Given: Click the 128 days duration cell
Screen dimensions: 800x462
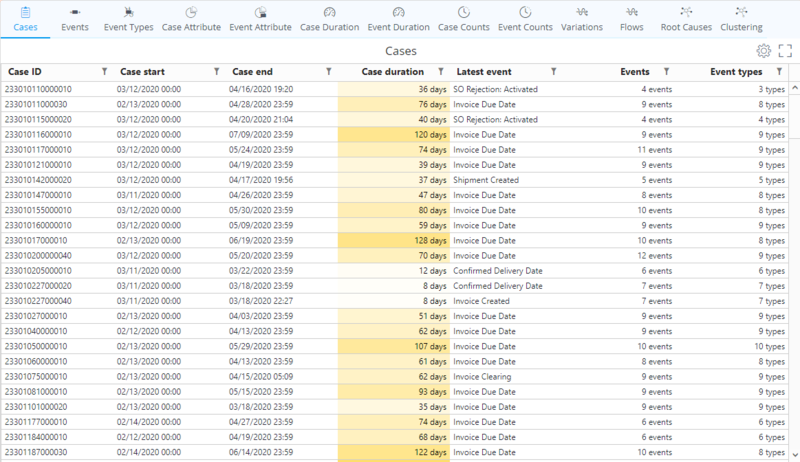Looking at the screenshot, I should point(393,241).
